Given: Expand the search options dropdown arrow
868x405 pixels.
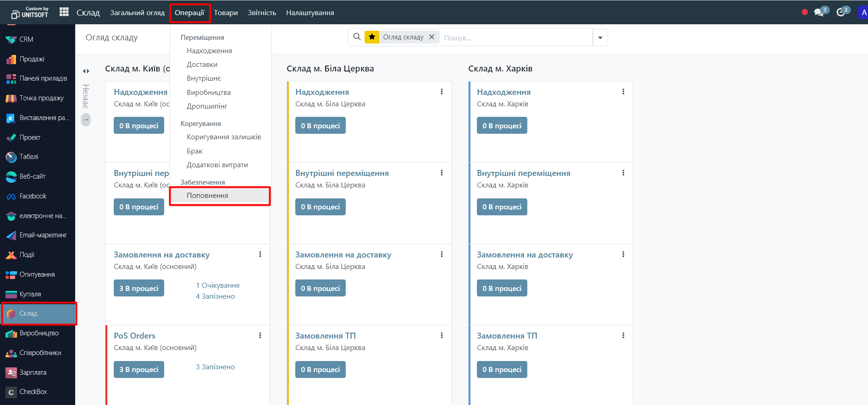Looking at the screenshot, I should 600,38.
